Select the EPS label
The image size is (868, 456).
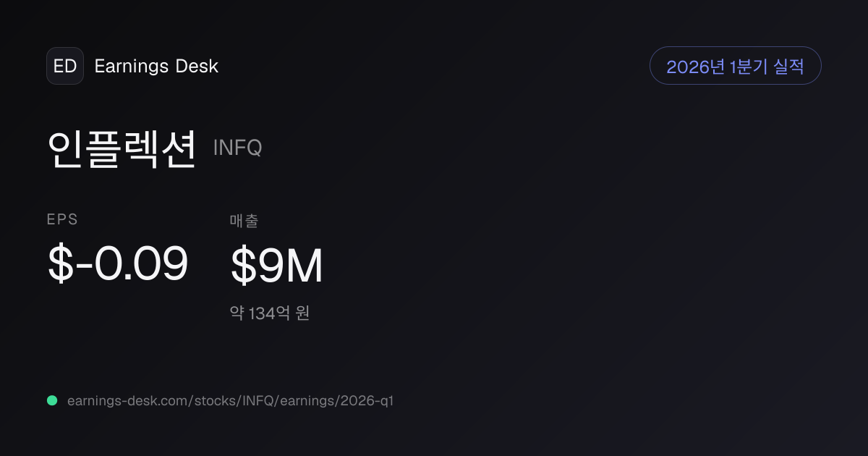click(x=62, y=220)
